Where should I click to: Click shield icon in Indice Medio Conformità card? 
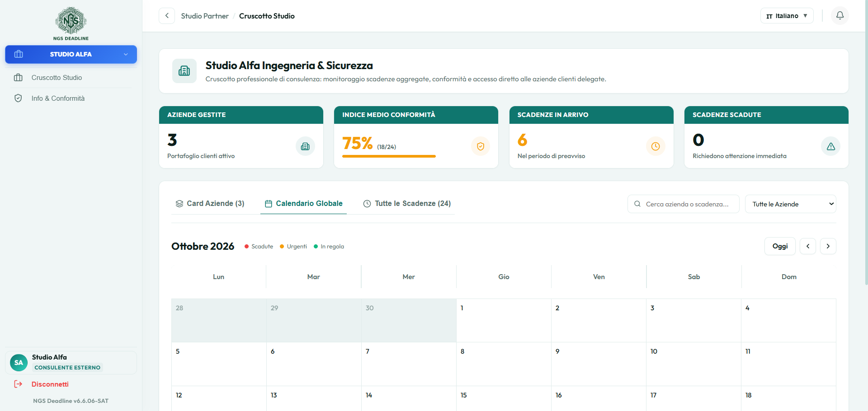[x=481, y=146]
